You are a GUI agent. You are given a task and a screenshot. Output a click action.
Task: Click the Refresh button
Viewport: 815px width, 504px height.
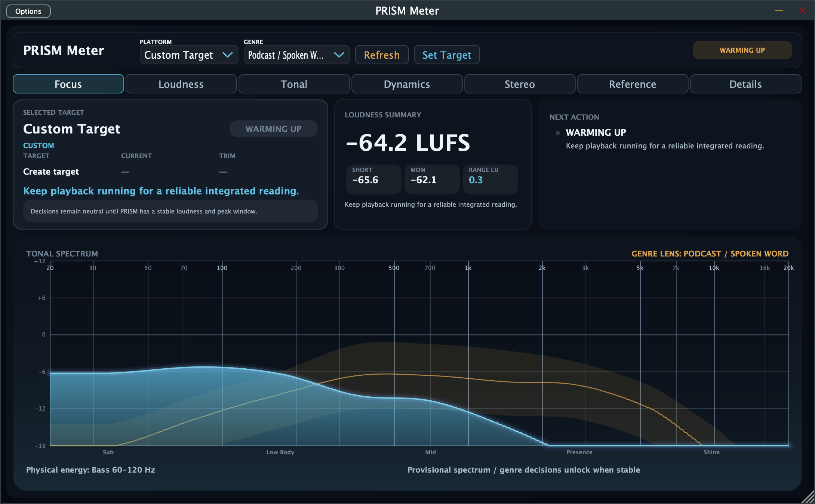(x=382, y=55)
